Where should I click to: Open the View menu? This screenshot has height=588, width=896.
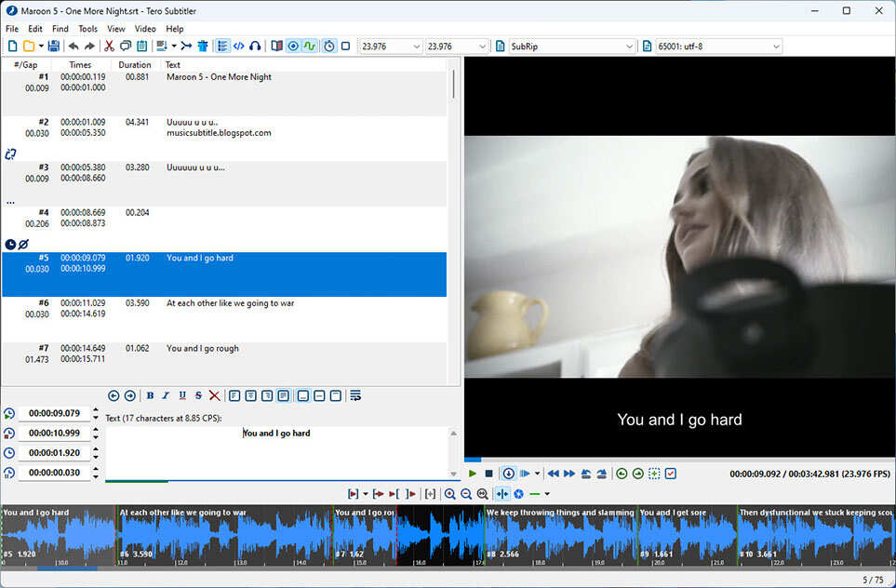[116, 29]
